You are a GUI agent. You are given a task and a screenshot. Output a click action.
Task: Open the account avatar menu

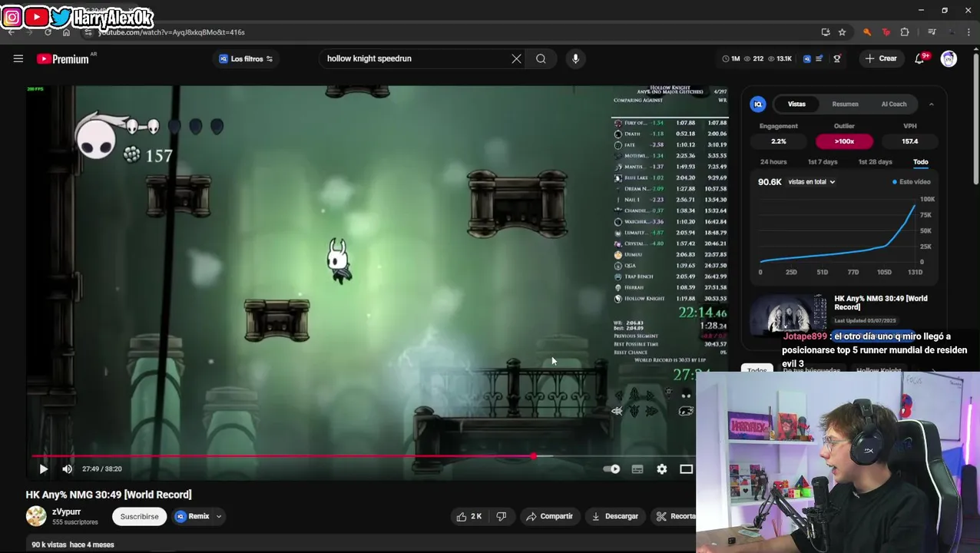pyautogui.click(x=949, y=58)
